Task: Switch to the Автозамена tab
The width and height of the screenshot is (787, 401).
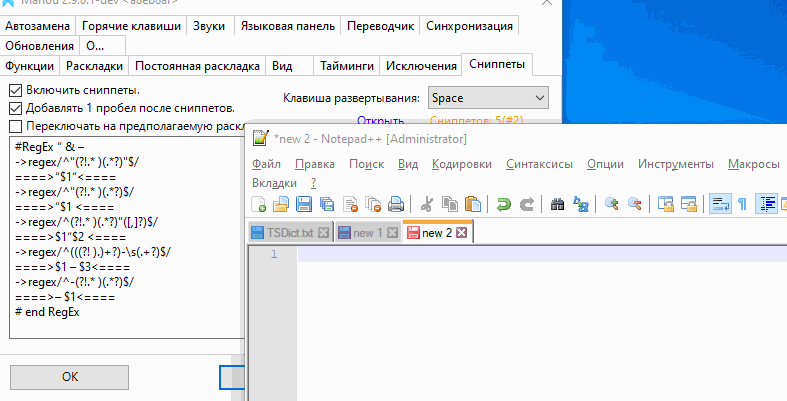Action: coord(38,26)
